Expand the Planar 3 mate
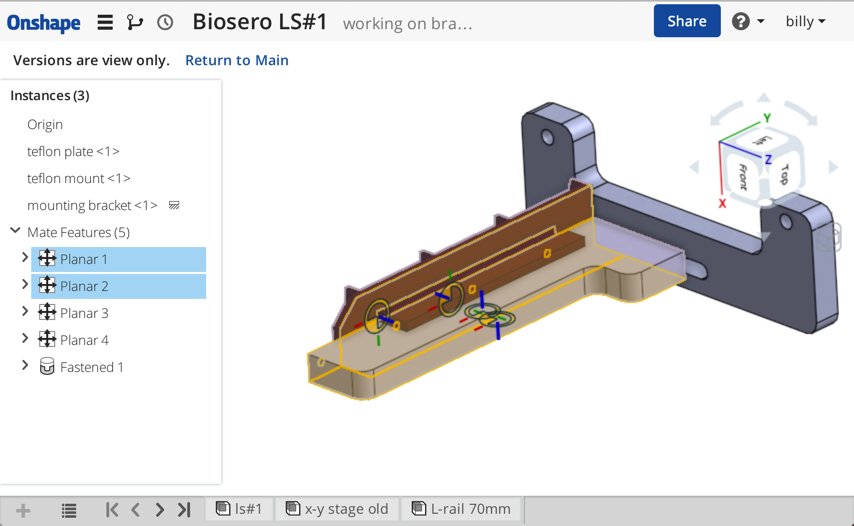 25,311
